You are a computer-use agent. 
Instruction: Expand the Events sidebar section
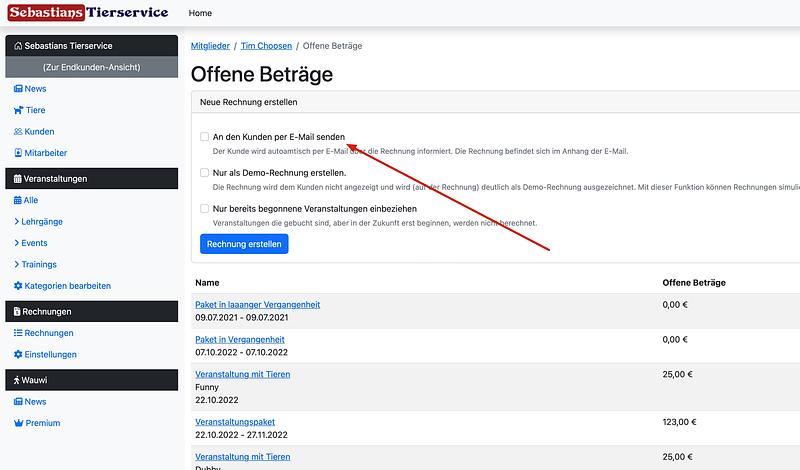pyautogui.click(x=35, y=243)
